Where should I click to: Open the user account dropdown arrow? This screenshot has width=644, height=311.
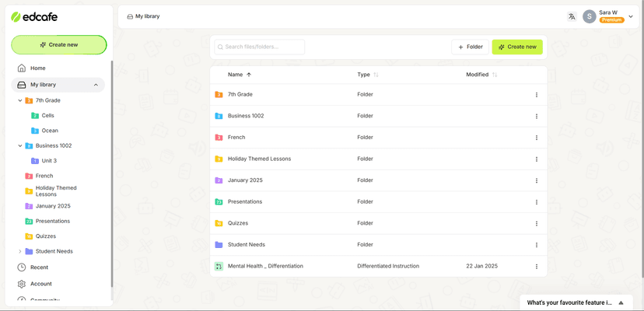tap(631, 16)
